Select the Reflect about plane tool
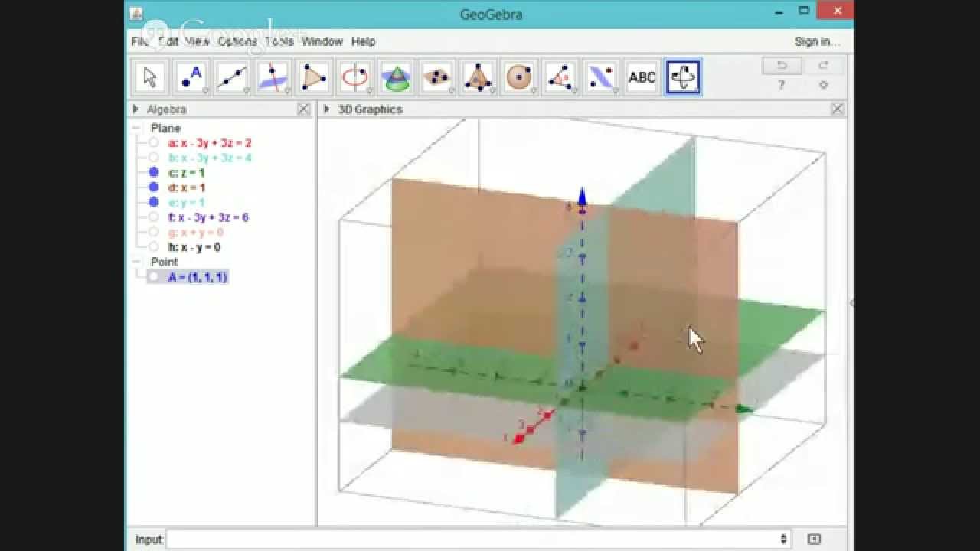The height and width of the screenshot is (551, 980). tap(601, 77)
